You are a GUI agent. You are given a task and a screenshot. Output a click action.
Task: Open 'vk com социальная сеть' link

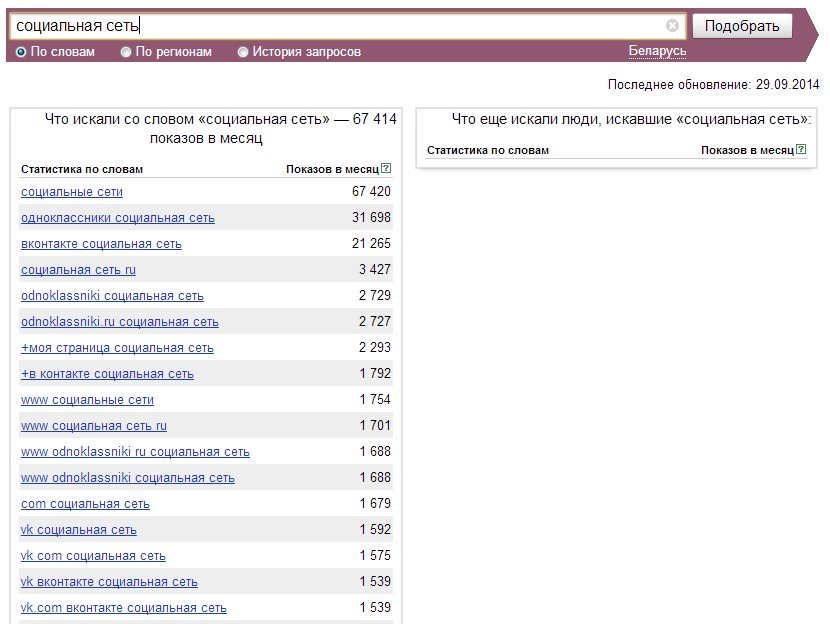tap(93, 556)
